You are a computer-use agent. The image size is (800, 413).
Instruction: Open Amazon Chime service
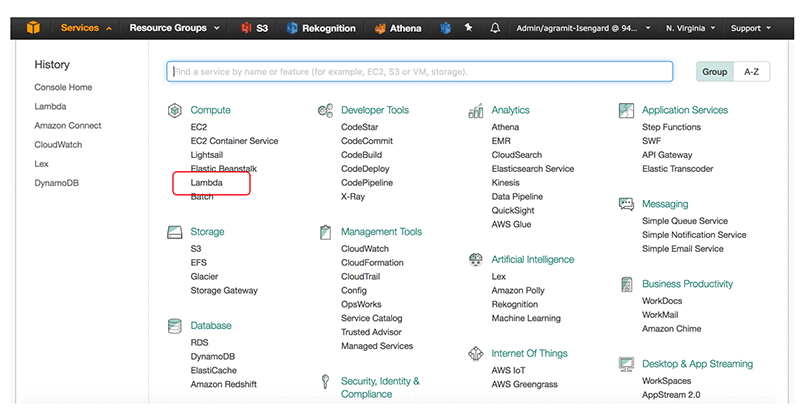click(x=671, y=329)
